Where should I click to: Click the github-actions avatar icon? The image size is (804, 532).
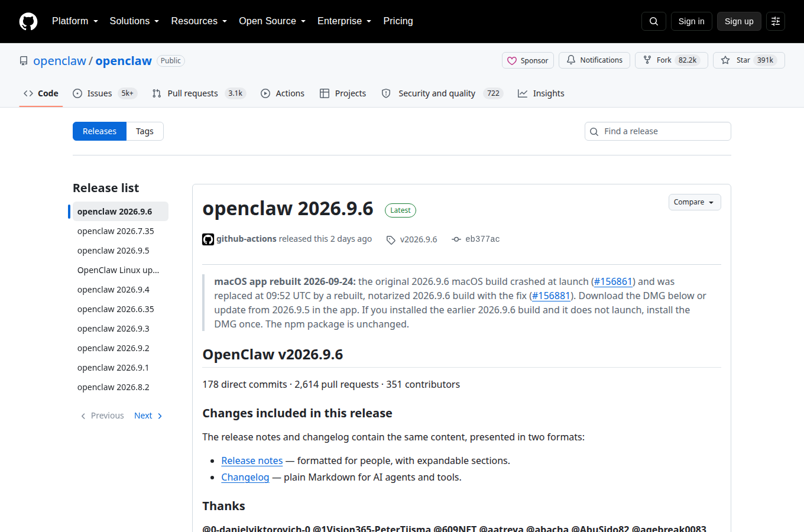tap(208, 239)
